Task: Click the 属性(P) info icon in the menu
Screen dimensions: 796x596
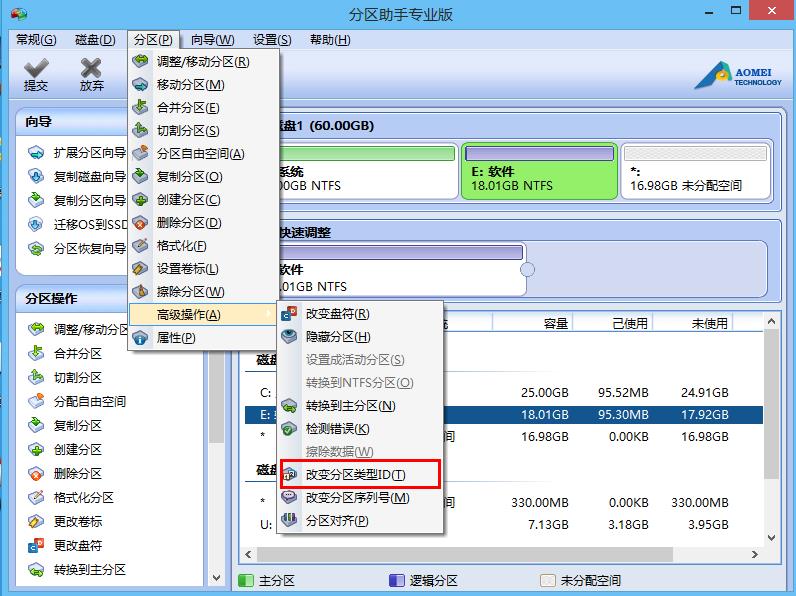Action: pyautogui.click(x=140, y=338)
